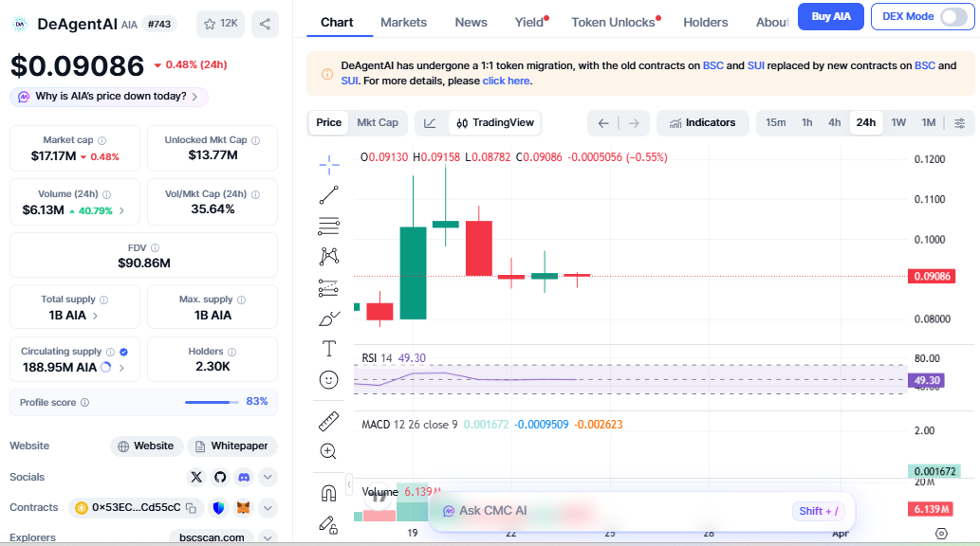Select the trend line drawing tool
This screenshot has height=546, width=980.
point(329,195)
